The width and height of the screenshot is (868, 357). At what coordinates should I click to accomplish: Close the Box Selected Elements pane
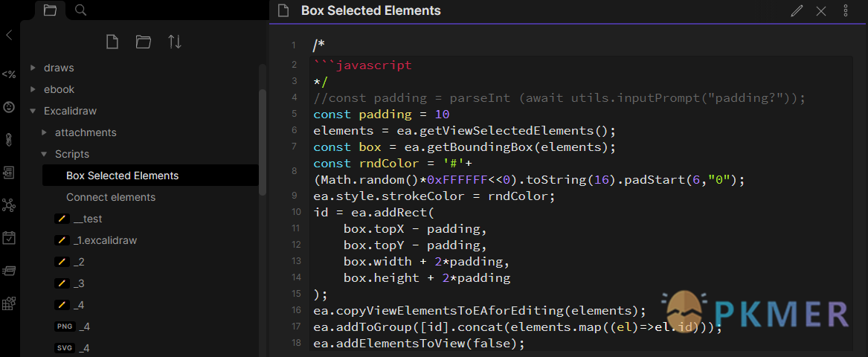(x=821, y=10)
